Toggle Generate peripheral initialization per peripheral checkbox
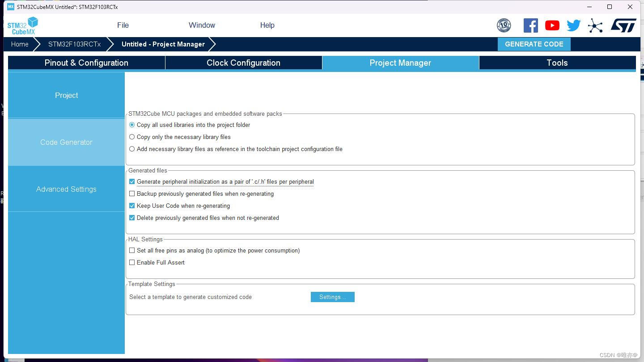Viewport: 644px width, 362px height. [132, 181]
